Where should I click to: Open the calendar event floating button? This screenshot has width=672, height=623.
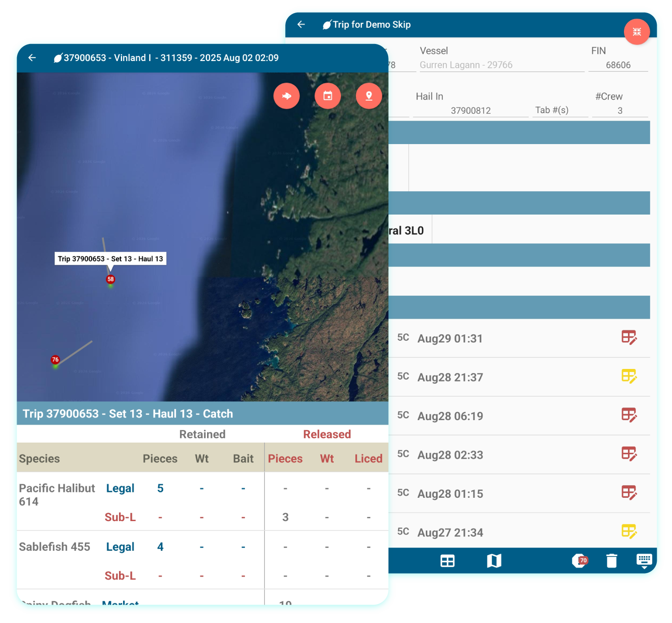pos(327,96)
